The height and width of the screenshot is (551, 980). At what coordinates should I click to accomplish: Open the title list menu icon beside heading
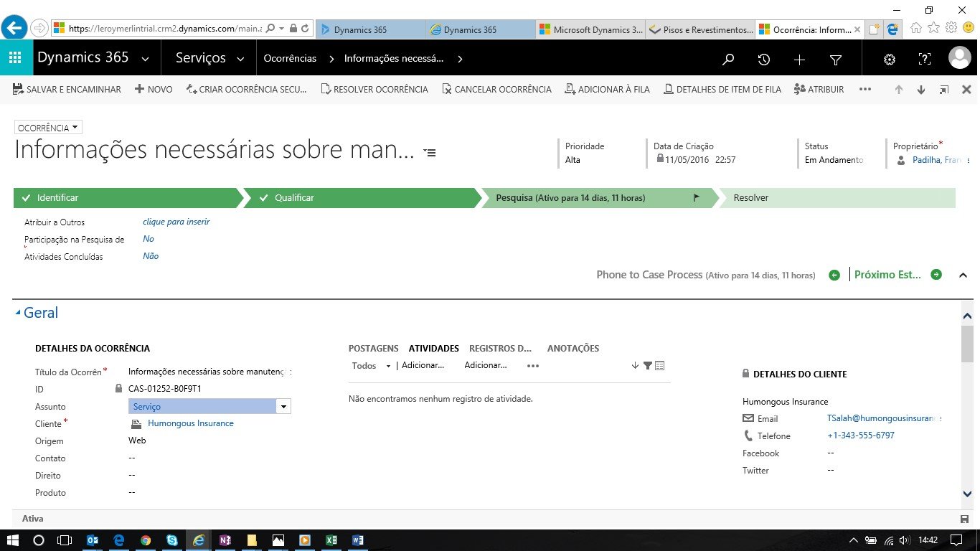(x=429, y=152)
